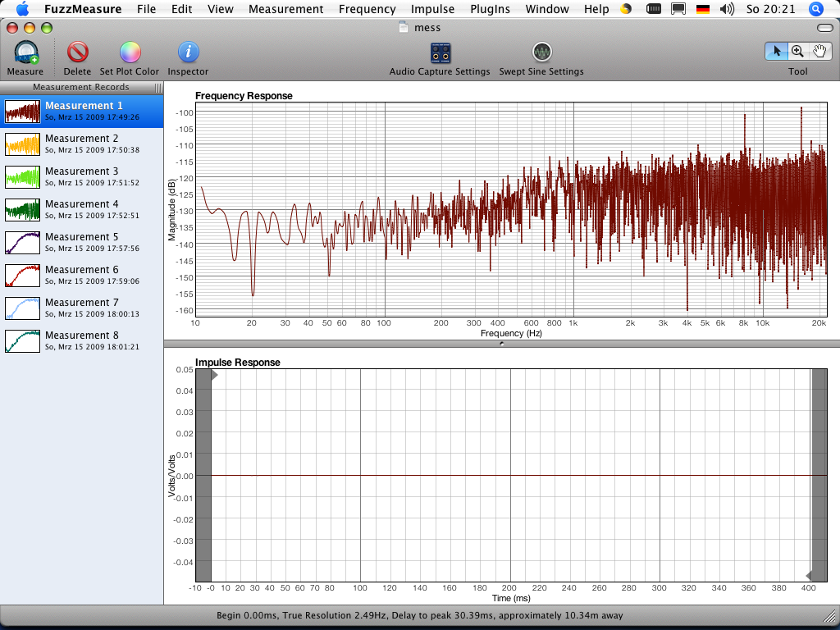Click the Time (ms) axis label
The width and height of the screenshot is (840, 630).
click(x=511, y=598)
